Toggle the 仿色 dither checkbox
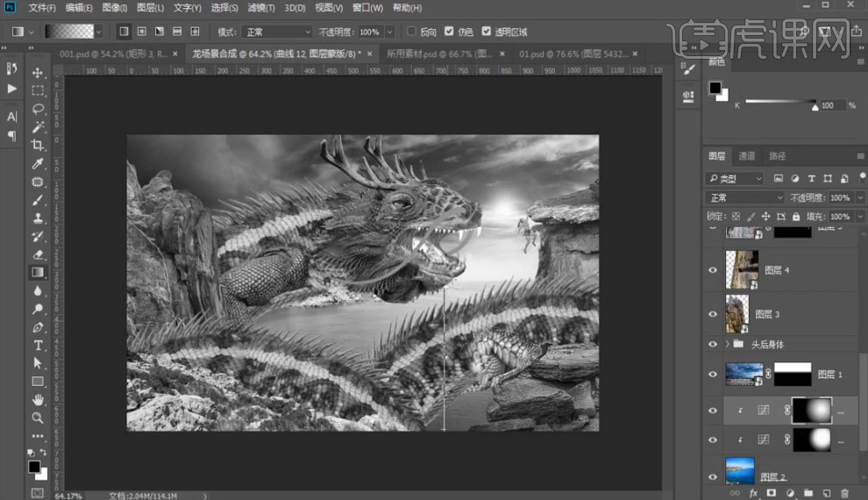The height and width of the screenshot is (500, 868). pyautogui.click(x=449, y=32)
